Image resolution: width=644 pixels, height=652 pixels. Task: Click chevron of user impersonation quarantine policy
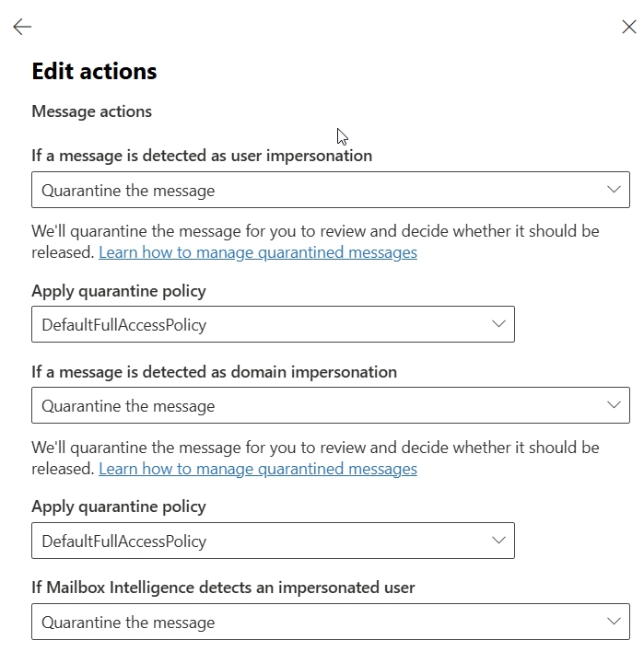pos(498,324)
